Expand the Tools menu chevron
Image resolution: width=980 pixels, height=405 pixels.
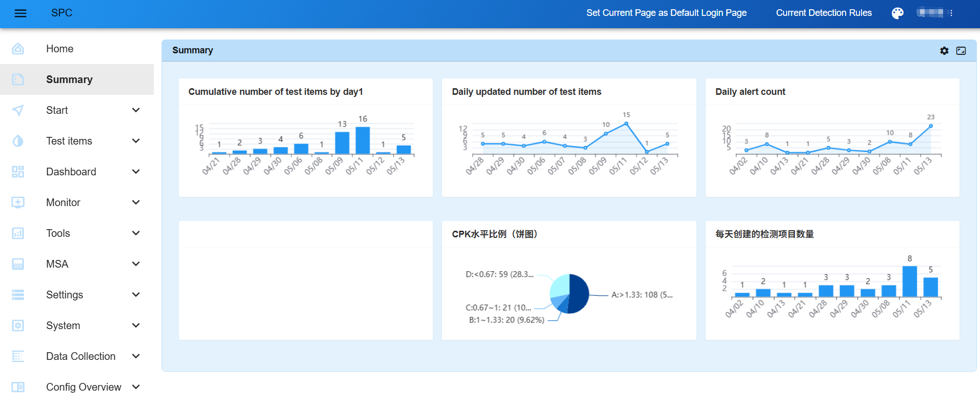136,233
